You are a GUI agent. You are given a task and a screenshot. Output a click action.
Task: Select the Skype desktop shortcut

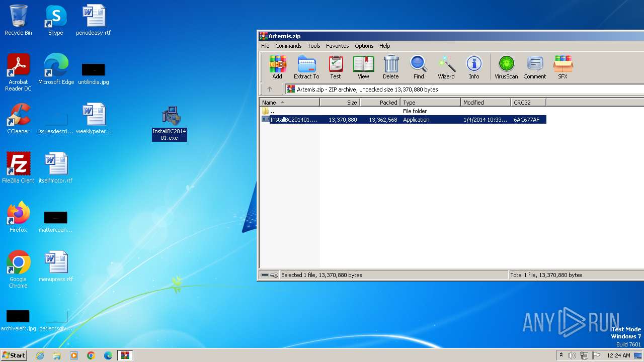(x=56, y=20)
